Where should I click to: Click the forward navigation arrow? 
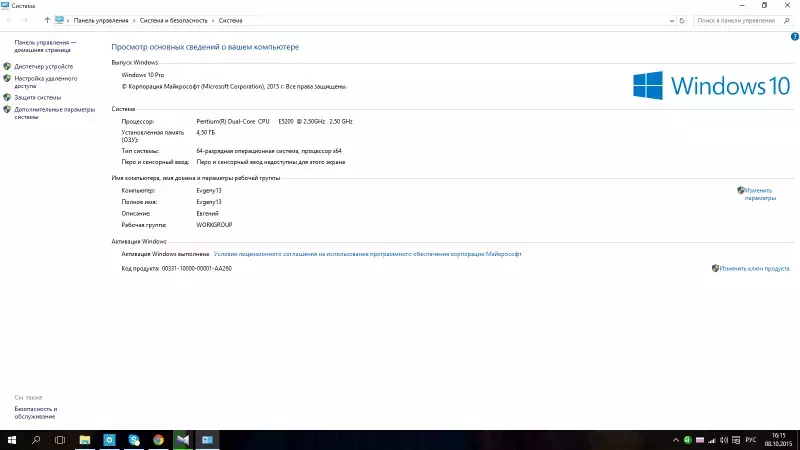click(24, 20)
